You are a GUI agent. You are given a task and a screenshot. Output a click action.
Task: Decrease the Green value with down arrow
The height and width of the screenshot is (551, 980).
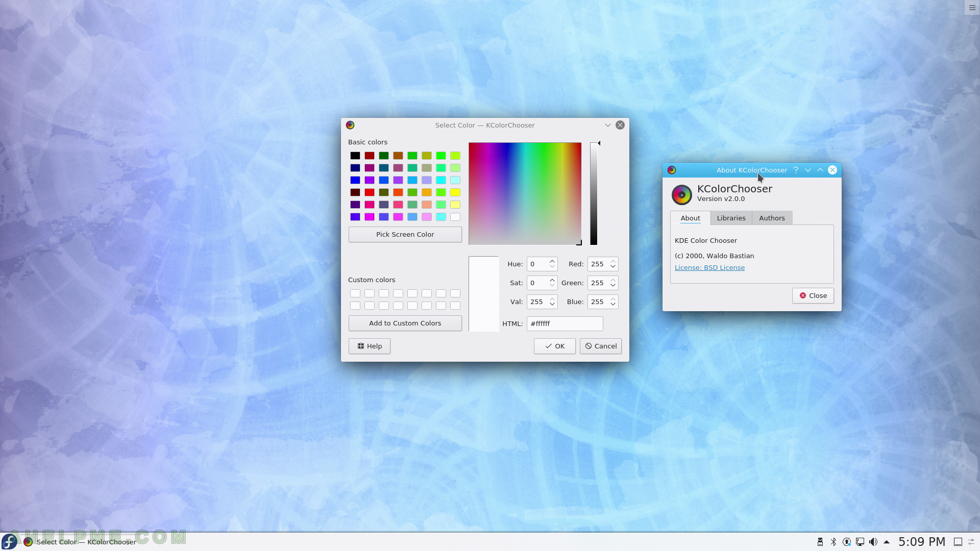(x=613, y=286)
